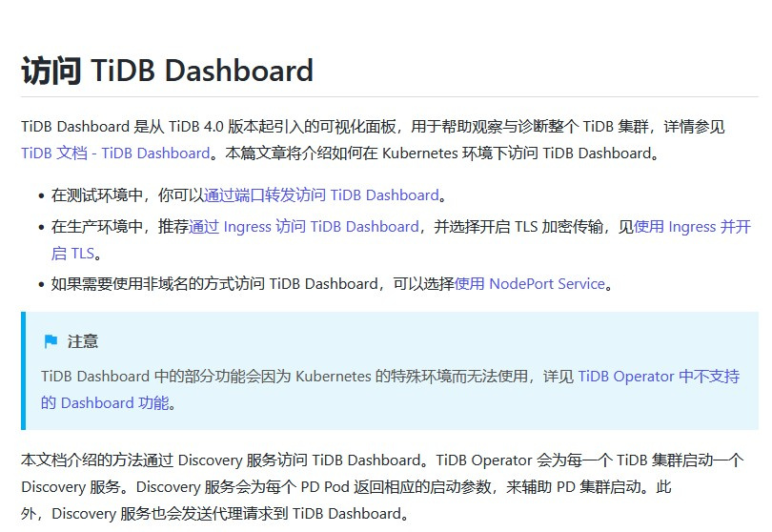Click the line starting 外，Discovery 服务也会发送代理请求
Viewport: 772px width, 532px height.
pyautogui.click(x=215, y=513)
